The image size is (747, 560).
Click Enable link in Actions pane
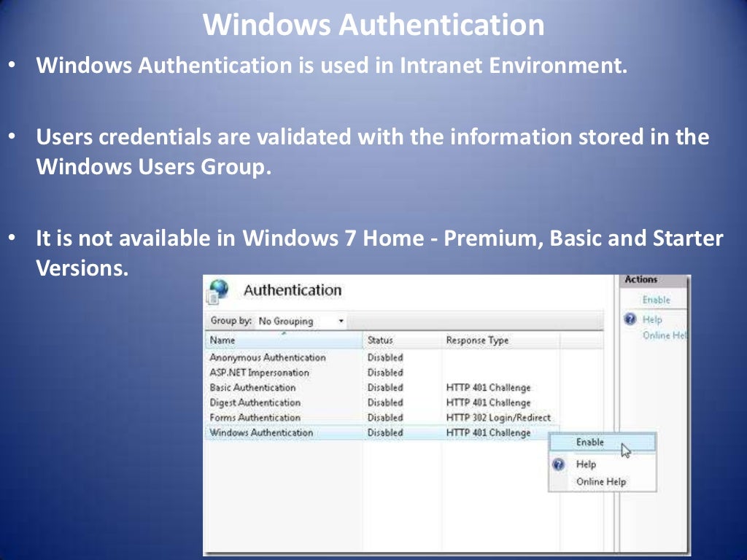pyautogui.click(x=656, y=300)
